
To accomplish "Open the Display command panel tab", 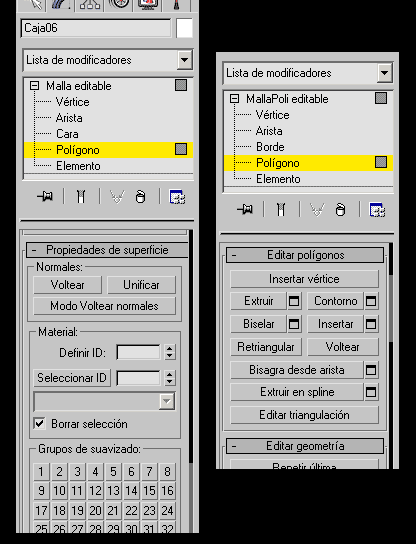I will pos(148,4).
